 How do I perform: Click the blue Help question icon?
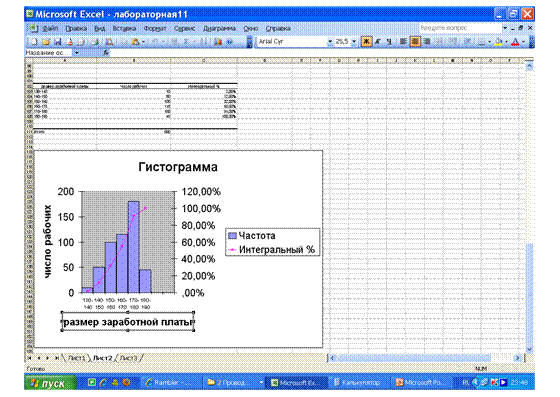229,42
